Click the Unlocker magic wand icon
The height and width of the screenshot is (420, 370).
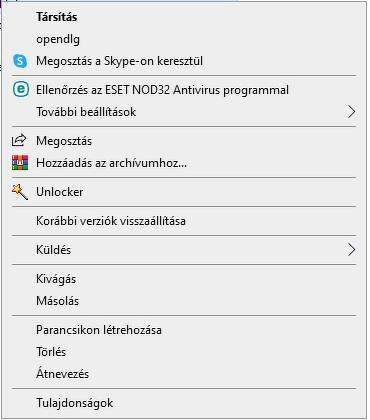point(20,192)
